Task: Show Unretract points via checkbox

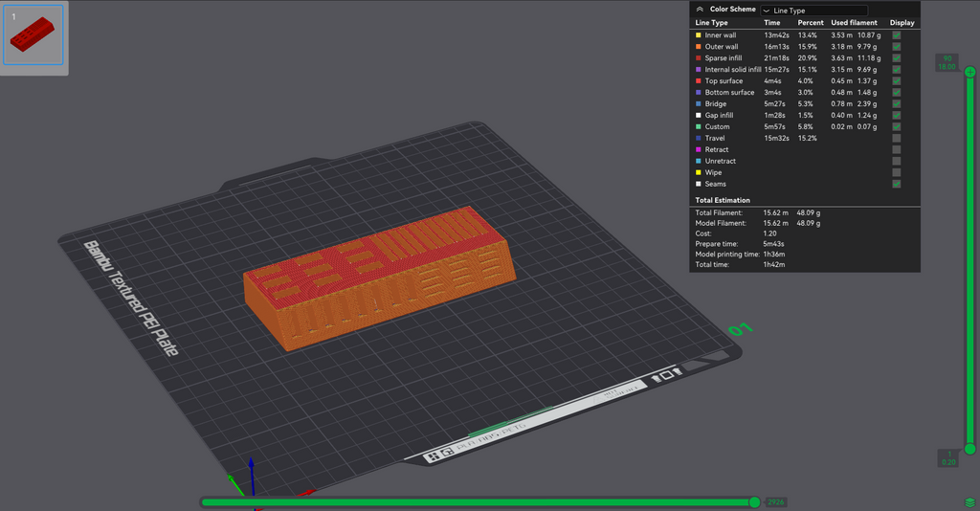Action: 896,161
